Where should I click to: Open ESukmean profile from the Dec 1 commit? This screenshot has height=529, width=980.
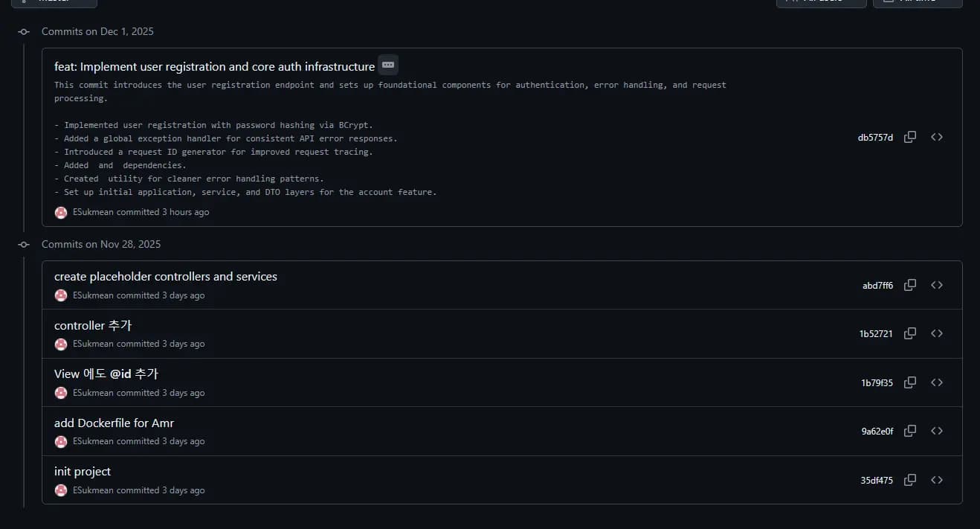pyautogui.click(x=93, y=212)
